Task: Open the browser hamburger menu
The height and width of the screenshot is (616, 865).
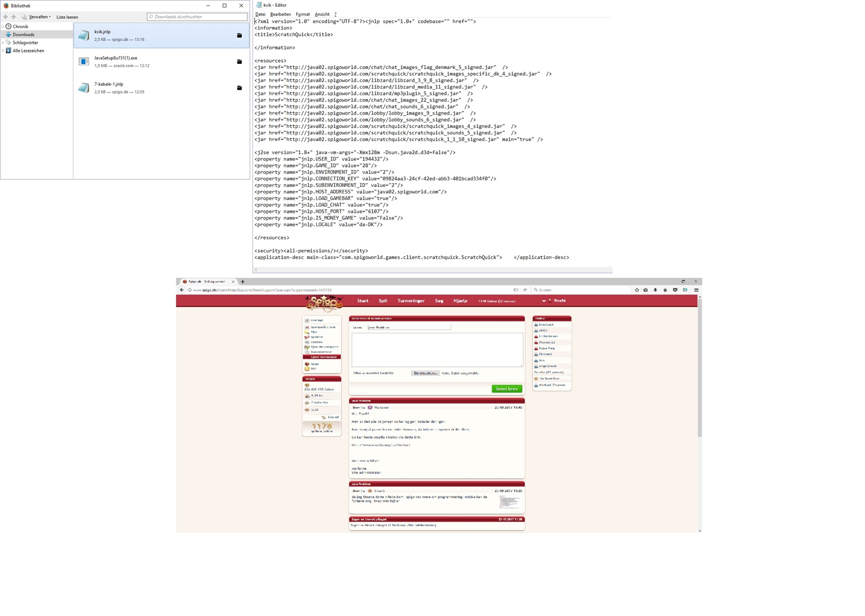Action: point(696,290)
